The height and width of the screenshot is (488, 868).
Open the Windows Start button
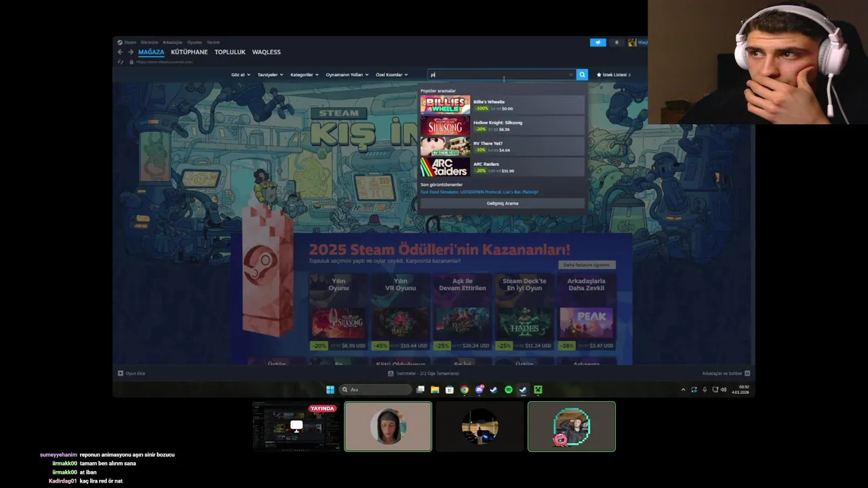[x=330, y=390]
